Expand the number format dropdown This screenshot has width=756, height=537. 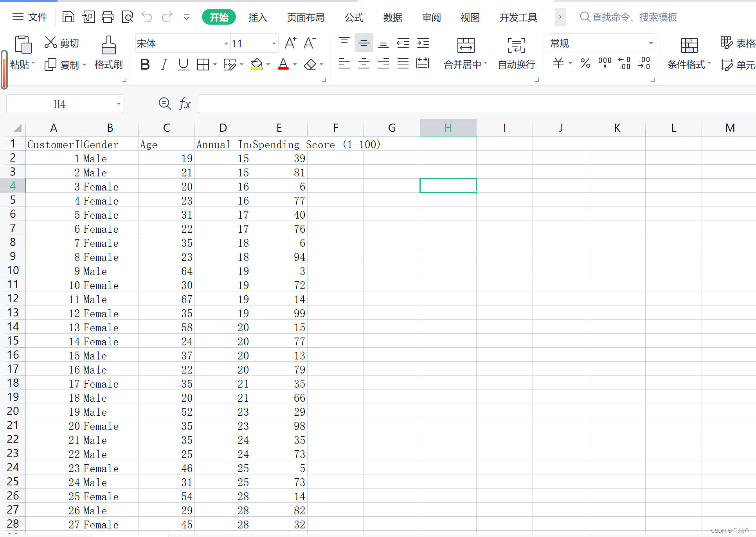[x=651, y=43]
